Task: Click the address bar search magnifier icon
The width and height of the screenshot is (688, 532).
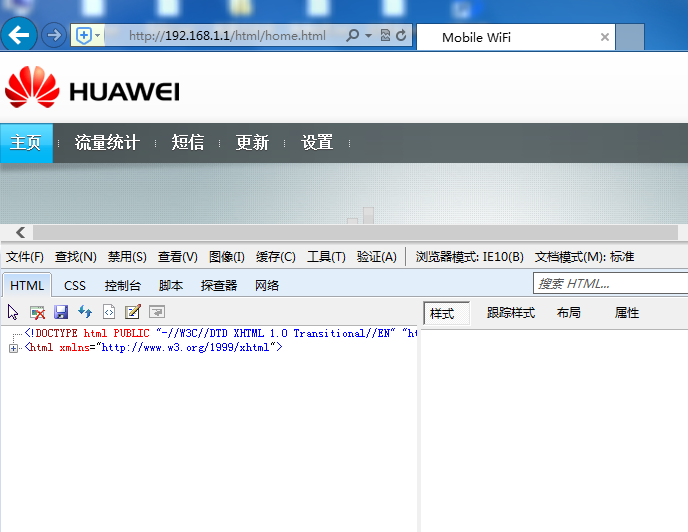Action: tap(353, 36)
